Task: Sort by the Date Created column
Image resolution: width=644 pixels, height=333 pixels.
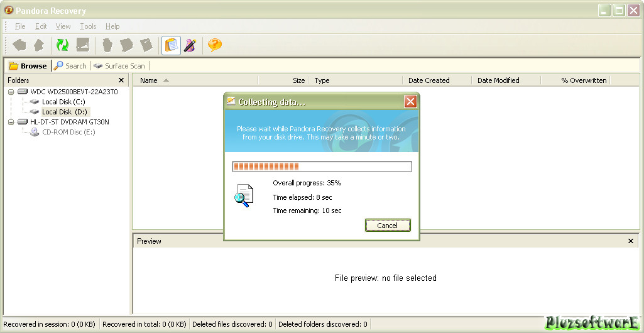Action: point(437,80)
